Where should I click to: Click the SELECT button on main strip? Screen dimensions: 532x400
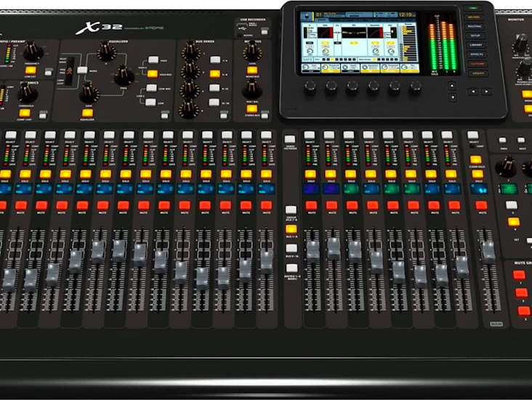coord(472,135)
